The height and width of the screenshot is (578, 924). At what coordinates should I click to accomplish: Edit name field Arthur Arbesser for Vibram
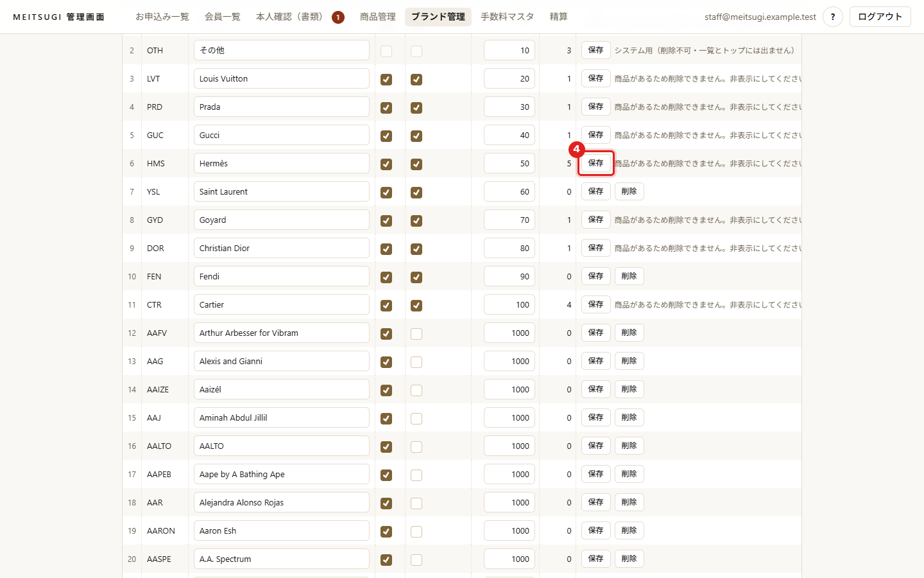(282, 333)
